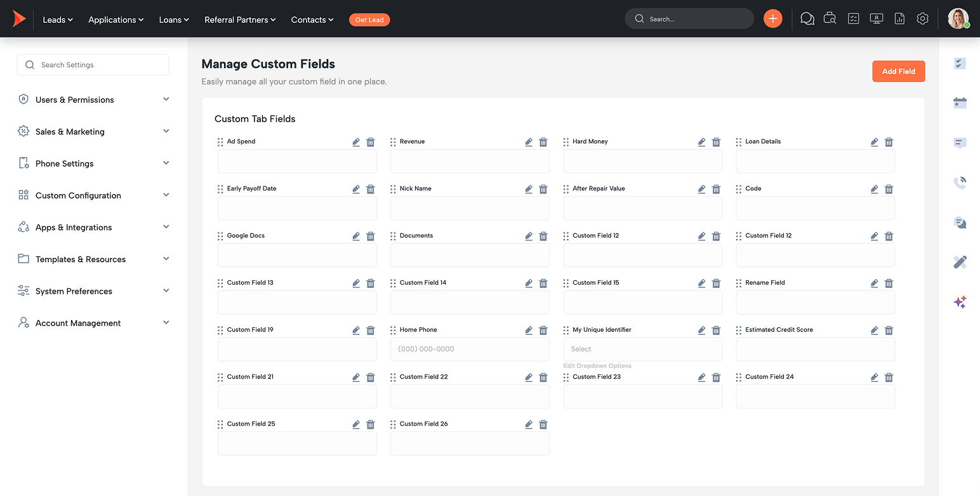Open the Loans menu
The height and width of the screenshot is (496, 980).
pyautogui.click(x=174, y=20)
